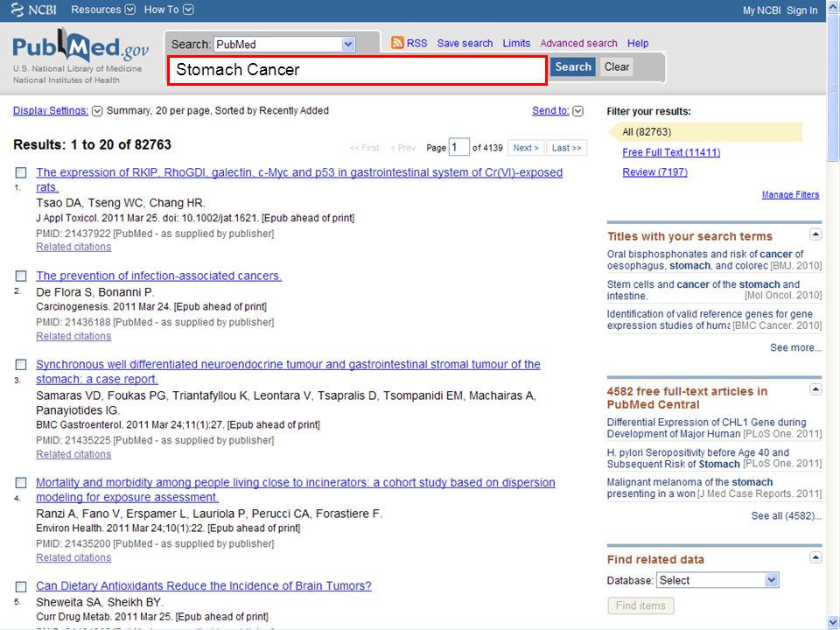The image size is (840, 630).
Task: Open Advanced search link
Action: point(578,44)
